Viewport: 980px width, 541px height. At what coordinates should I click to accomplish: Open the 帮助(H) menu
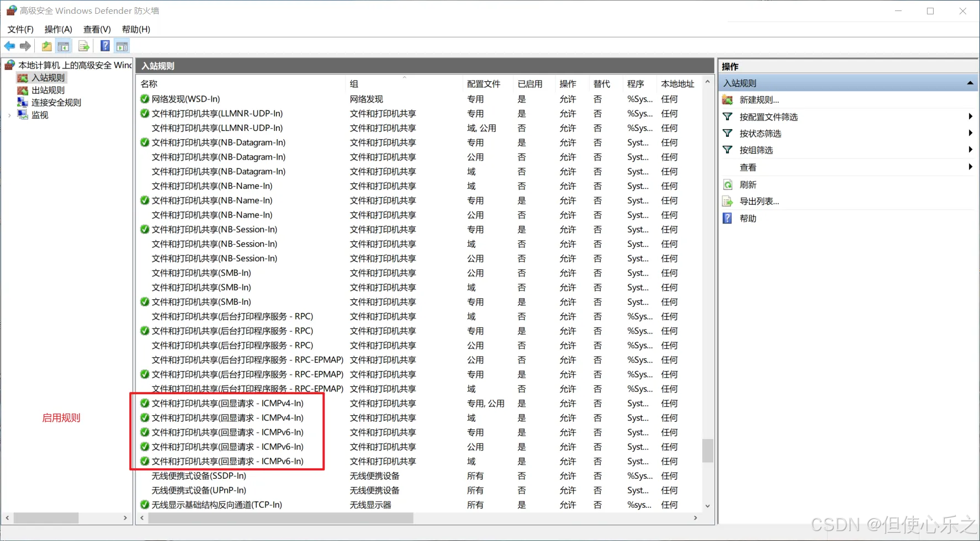coord(136,29)
